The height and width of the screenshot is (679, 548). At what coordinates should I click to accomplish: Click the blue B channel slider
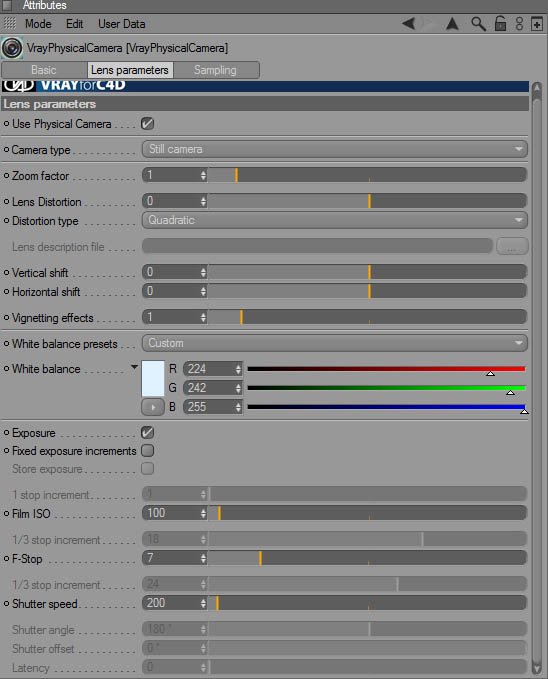coord(386,407)
